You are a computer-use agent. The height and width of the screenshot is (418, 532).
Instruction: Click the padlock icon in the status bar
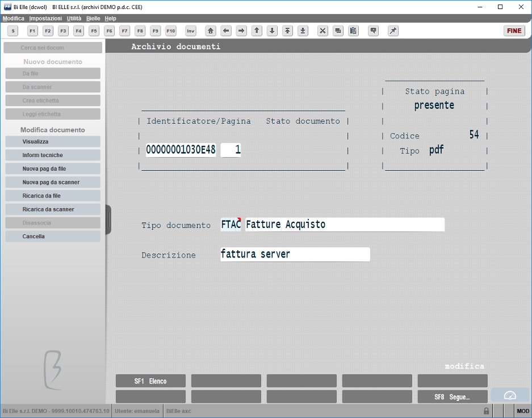(x=486, y=411)
